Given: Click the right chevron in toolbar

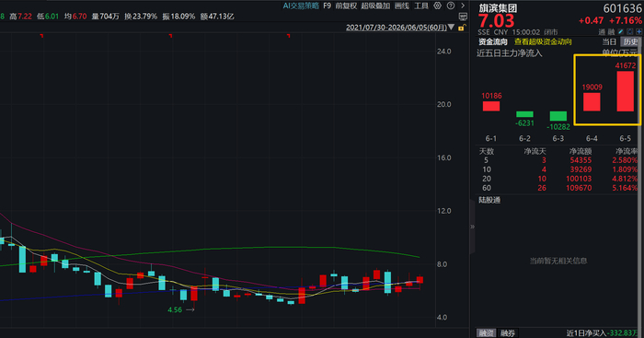Looking at the screenshot, I should coord(463,6).
